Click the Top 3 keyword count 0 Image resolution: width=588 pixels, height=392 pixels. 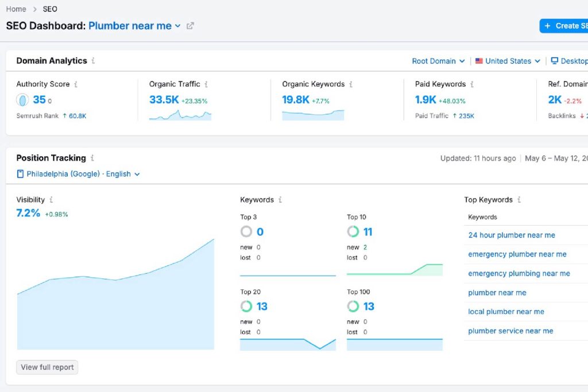click(x=260, y=232)
